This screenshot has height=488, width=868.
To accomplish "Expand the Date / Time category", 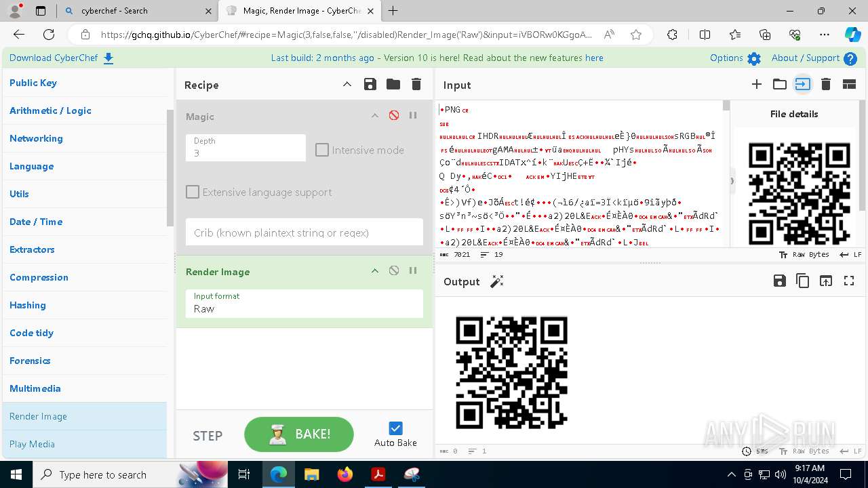I will coord(85,222).
